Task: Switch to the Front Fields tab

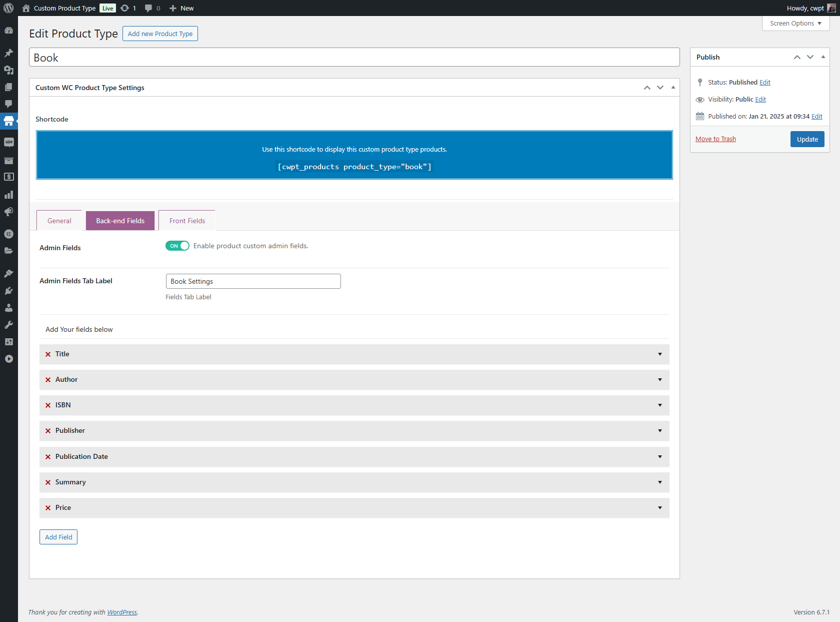Action: tap(187, 221)
